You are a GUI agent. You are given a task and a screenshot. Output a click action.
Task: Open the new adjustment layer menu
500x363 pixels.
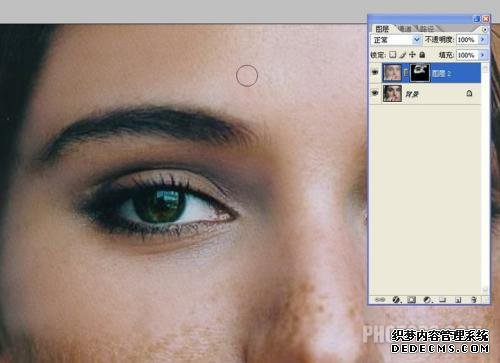(x=427, y=300)
